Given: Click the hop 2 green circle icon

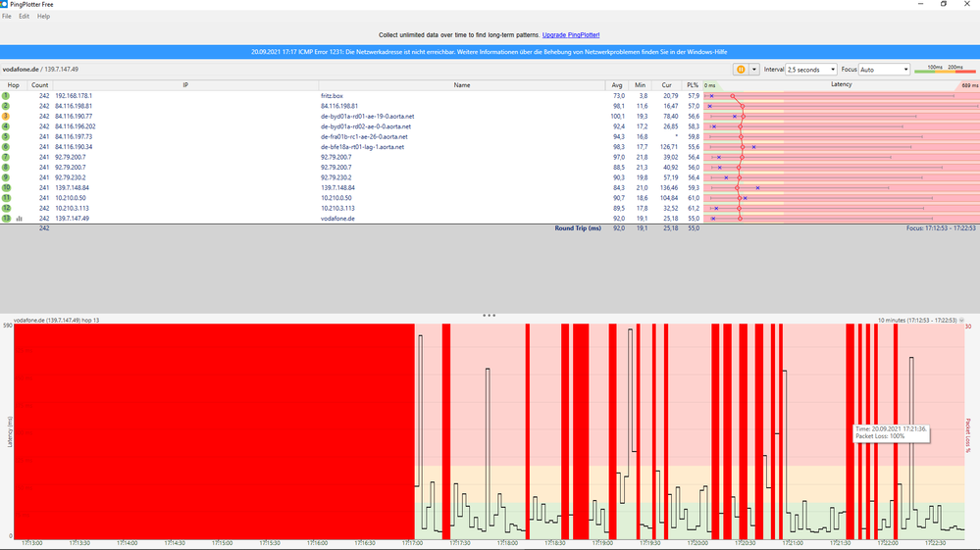Looking at the screenshot, I should 6,106.
